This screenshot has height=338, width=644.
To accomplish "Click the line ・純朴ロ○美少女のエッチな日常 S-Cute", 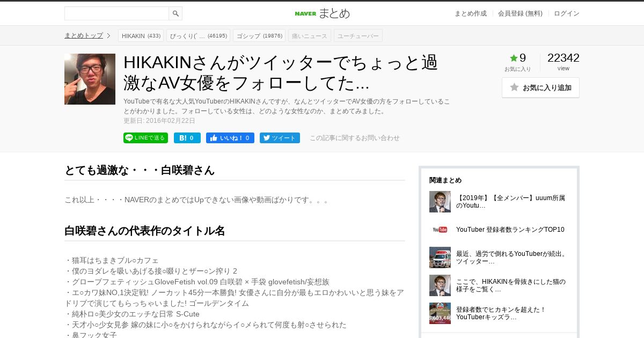I will (132, 314).
